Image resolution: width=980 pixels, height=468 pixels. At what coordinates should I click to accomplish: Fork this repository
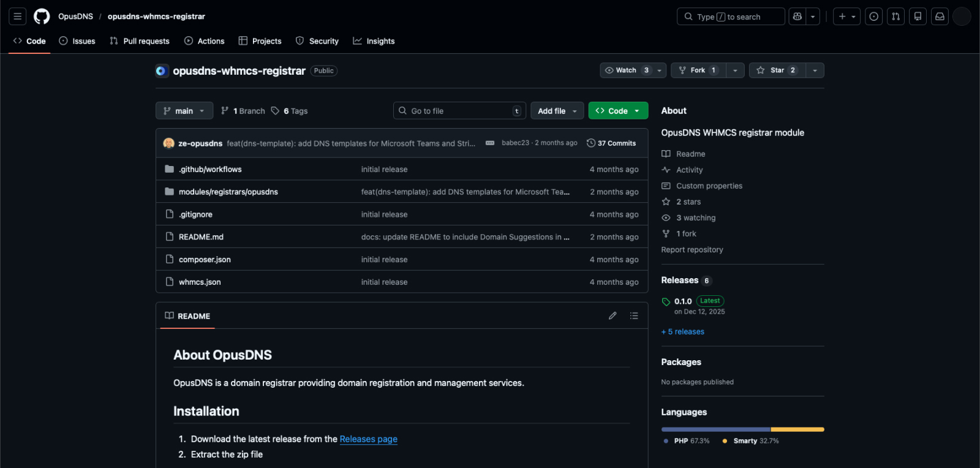(x=698, y=70)
